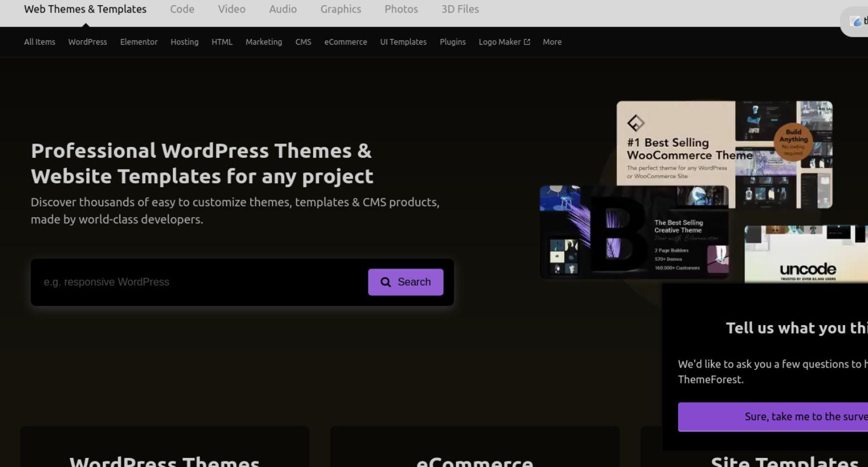Click the Tell us what you think heading

(797, 328)
